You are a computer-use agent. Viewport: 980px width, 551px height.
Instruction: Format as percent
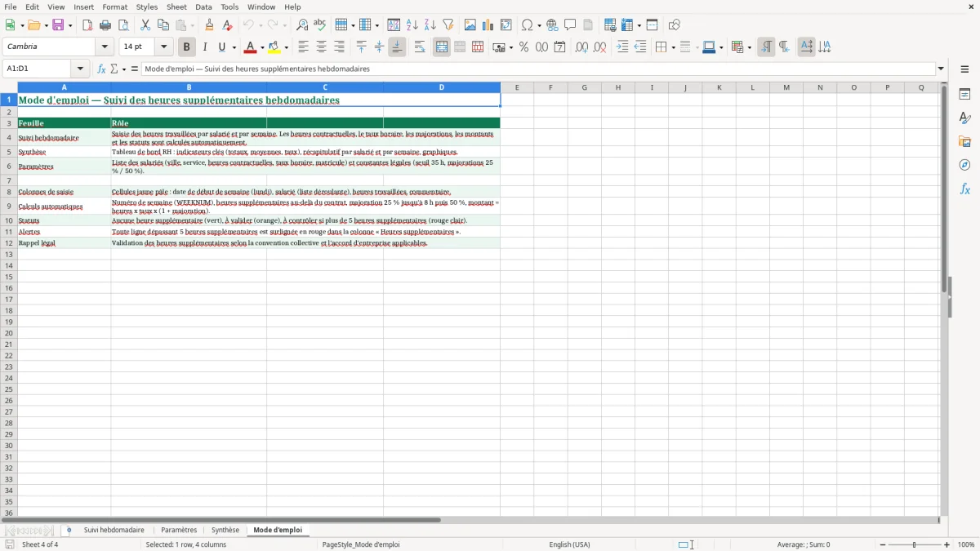pyautogui.click(x=524, y=47)
